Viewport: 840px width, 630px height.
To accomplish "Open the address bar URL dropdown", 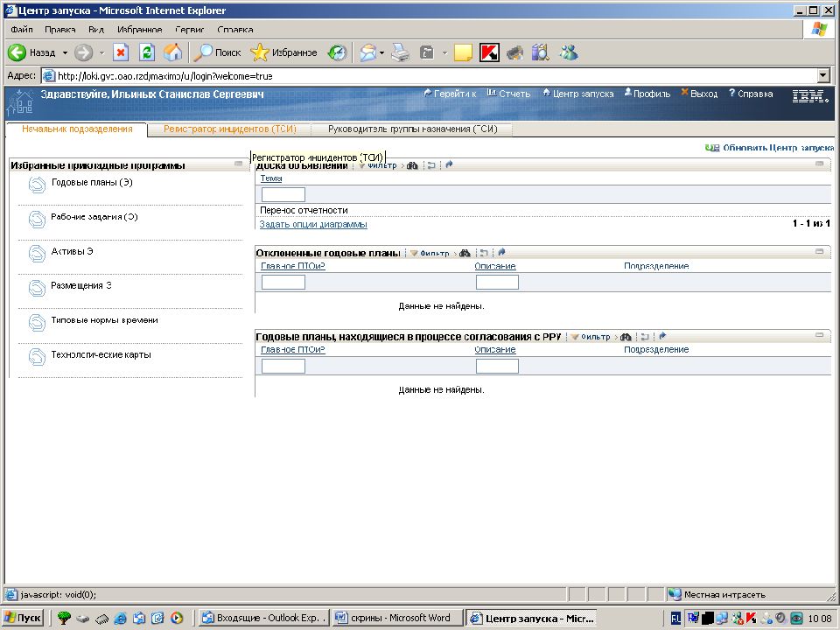I will [x=824, y=75].
